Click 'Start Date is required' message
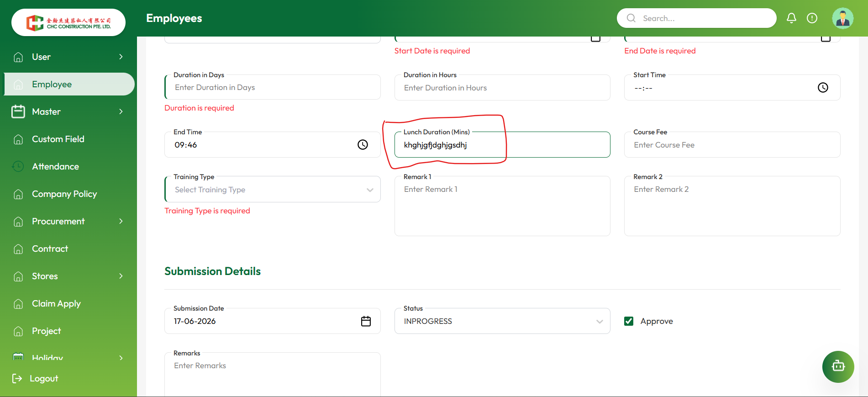Screen dimensions: 868x397 (x=432, y=51)
